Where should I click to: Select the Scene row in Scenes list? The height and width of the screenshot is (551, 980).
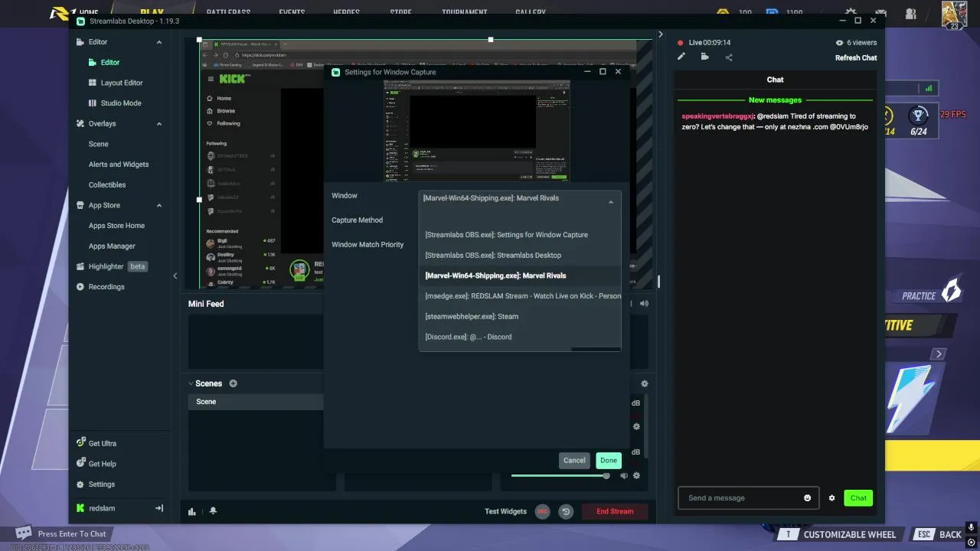(256, 402)
